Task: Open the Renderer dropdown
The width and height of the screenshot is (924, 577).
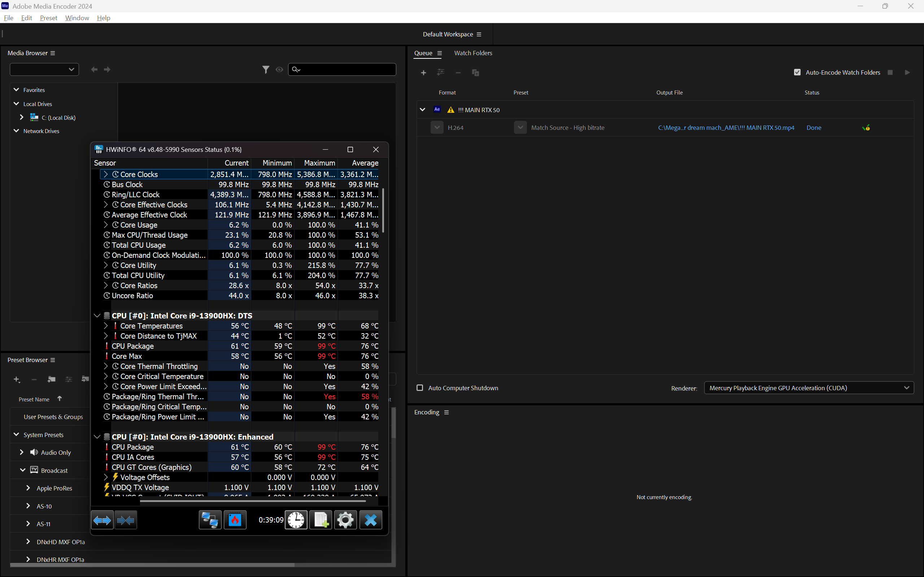Action: coord(809,388)
